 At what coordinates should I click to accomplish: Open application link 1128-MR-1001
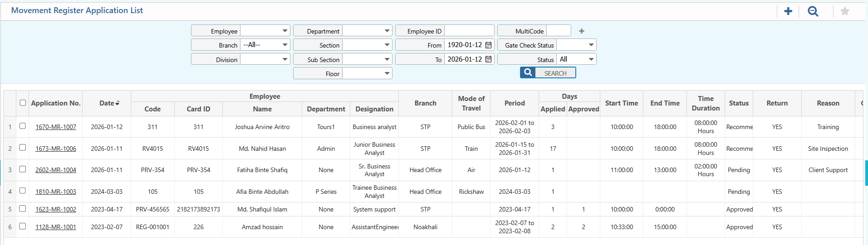[56, 227]
